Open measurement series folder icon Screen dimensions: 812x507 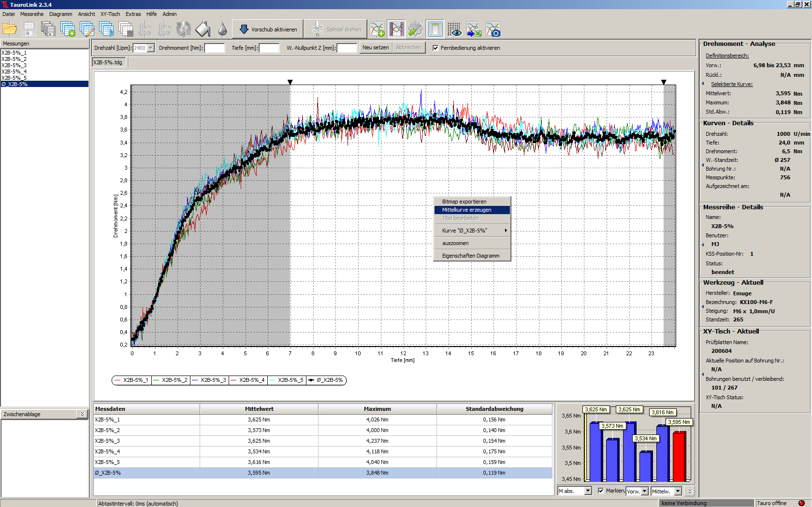10,29
